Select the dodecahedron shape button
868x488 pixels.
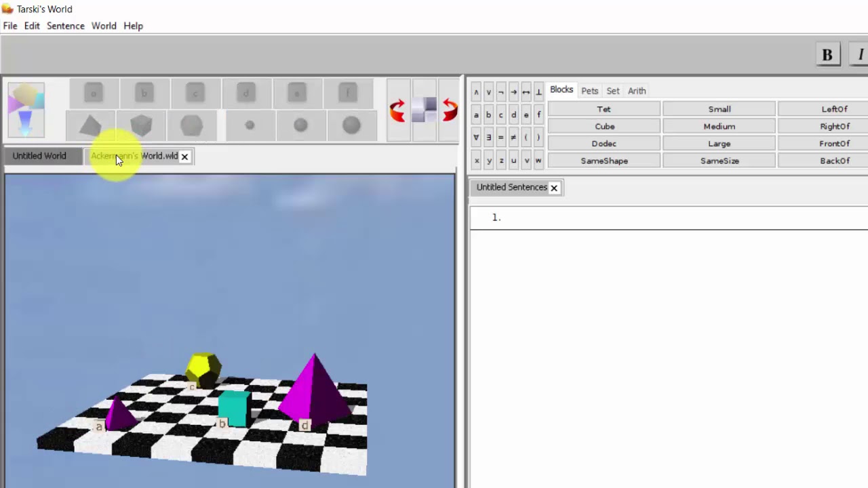coord(192,125)
